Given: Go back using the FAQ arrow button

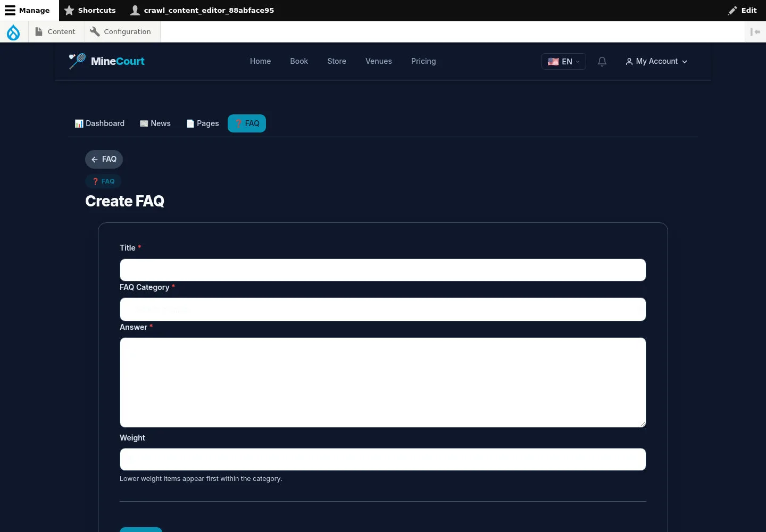Looking at the screenshot, I should point(104,159).
